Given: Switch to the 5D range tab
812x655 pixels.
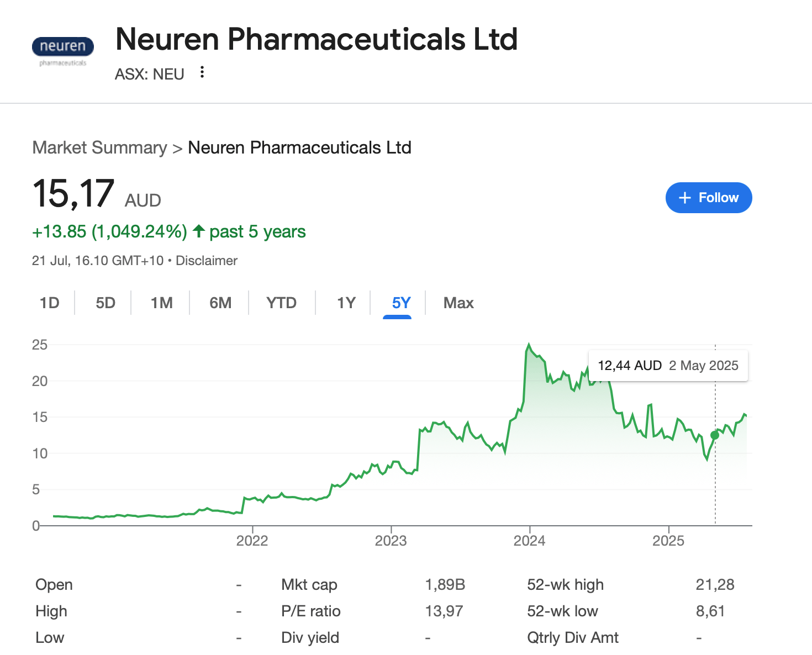Looking at the screenshot, I should tap(106, 303).
